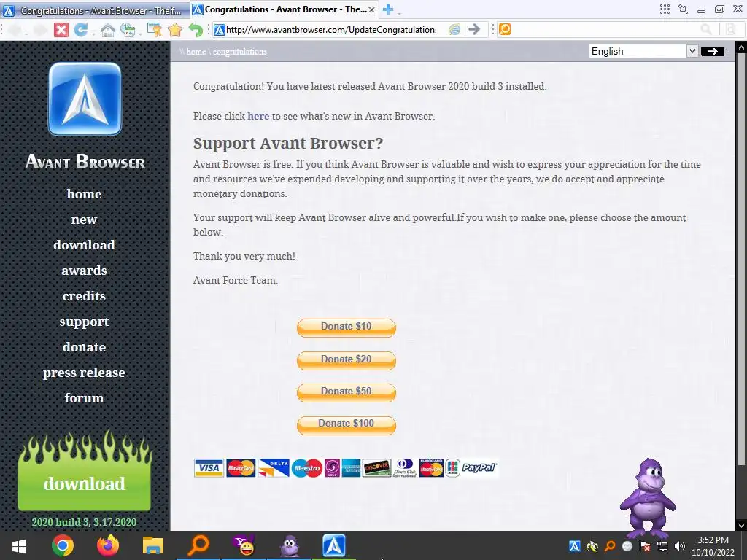The height and width of the screenshot is (560, 747).
Task: Open the globe toolbar icon beside Home
Action: coord(128,30)
